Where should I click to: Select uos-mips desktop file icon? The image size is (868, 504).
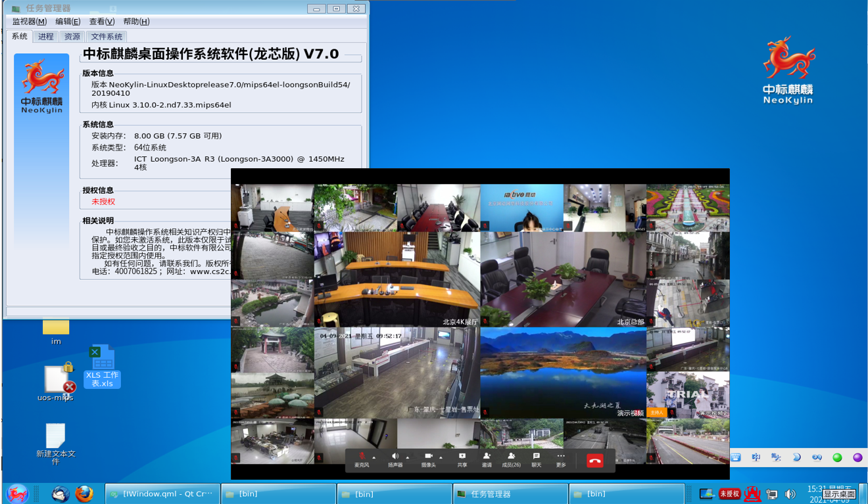(x=55, y=382)
